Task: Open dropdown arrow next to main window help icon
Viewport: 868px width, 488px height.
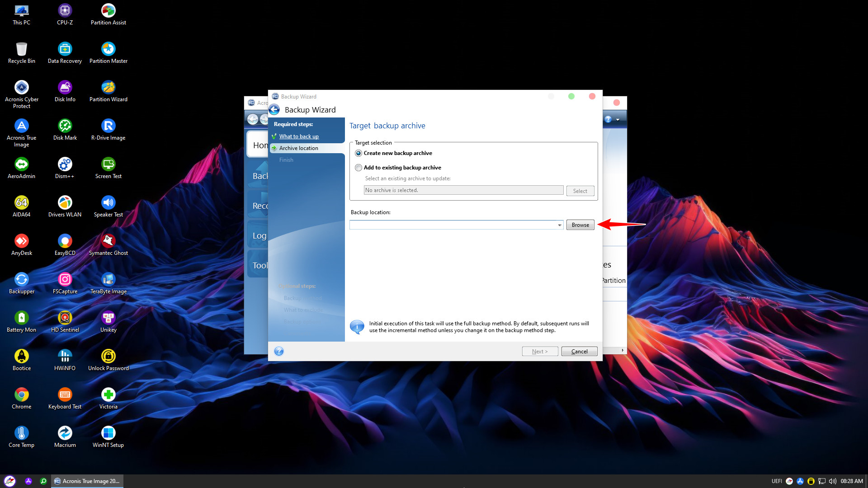Action: click(618, 120)
